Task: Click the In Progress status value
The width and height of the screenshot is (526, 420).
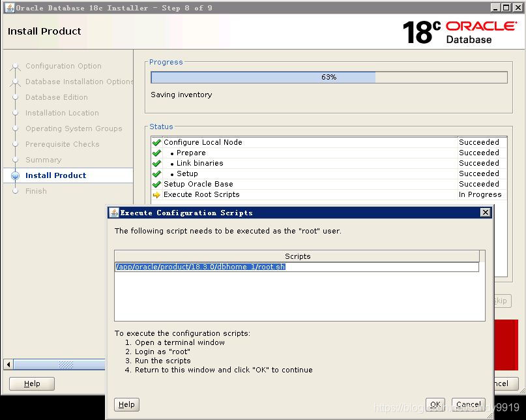Action: pos(480,194)
